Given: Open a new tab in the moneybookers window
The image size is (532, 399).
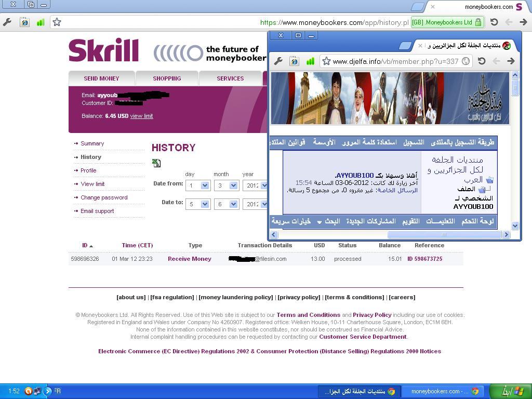Looking at the screenshot, I should (x=418, y=7).
